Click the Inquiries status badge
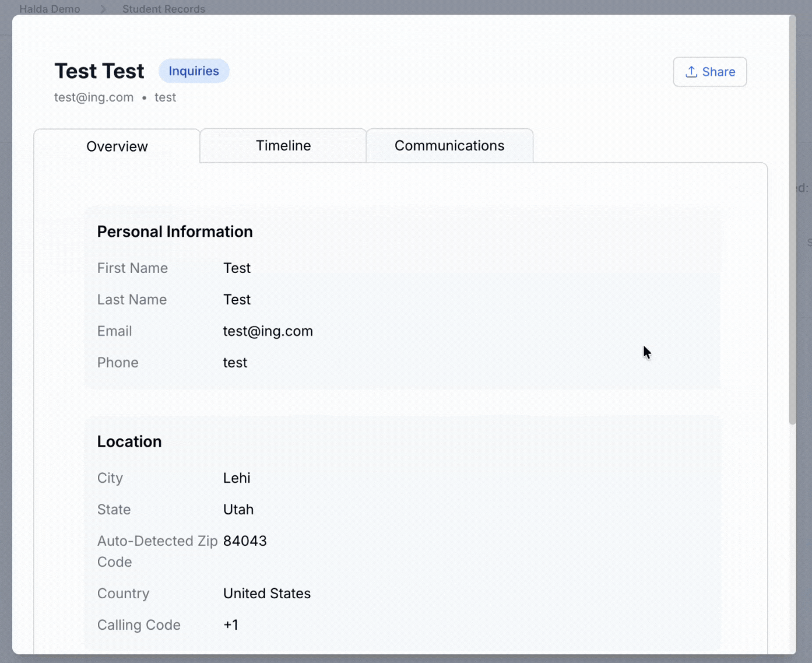Image resolution: width=812 pixels, height=663 pixels. tap(194, 71)
